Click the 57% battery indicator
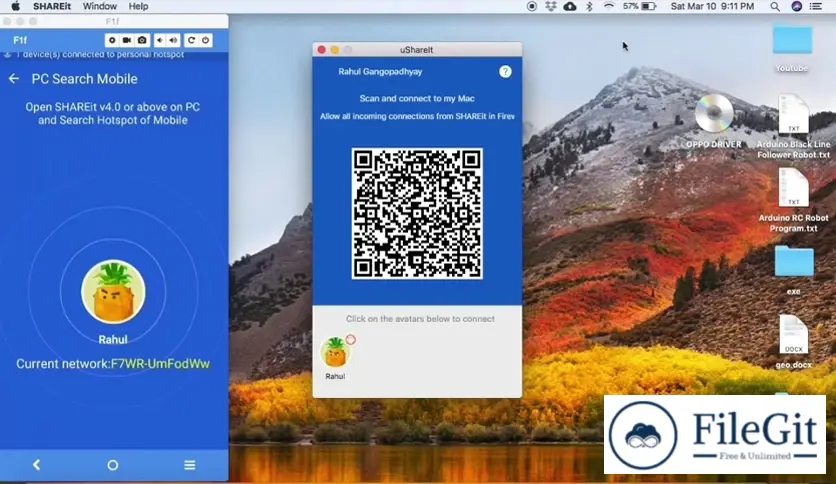Image resolution: width=836 pixels, height=484 pixels. point(639,6)
